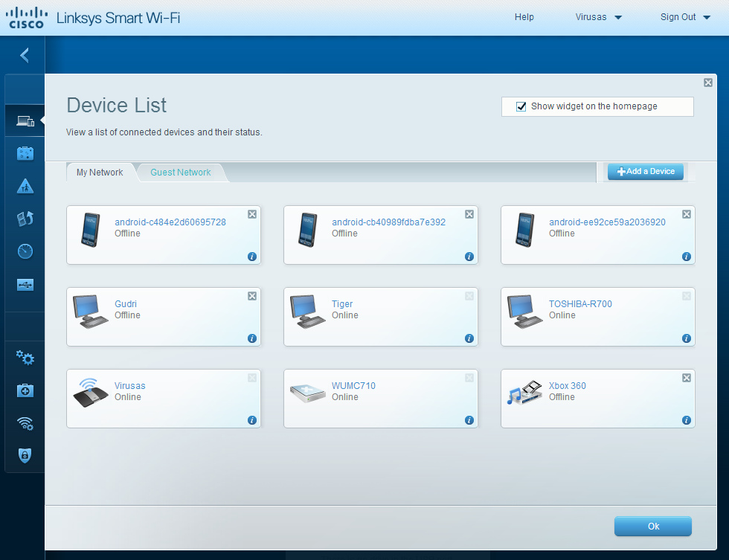The image size is (729, 560).
Task: Show info for android-ee92ce59a2036920
Action: coord(686,257)
